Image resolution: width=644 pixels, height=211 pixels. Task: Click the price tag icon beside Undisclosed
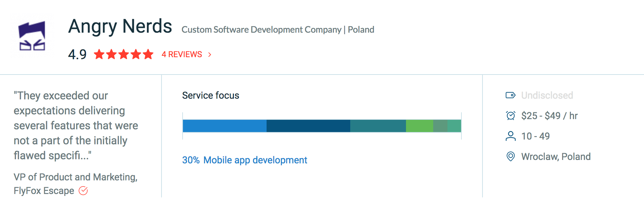(510, 95)
